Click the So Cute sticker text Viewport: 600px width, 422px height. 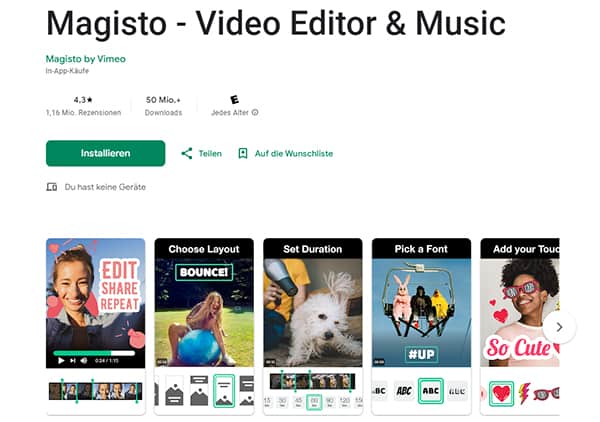[518, 347]
